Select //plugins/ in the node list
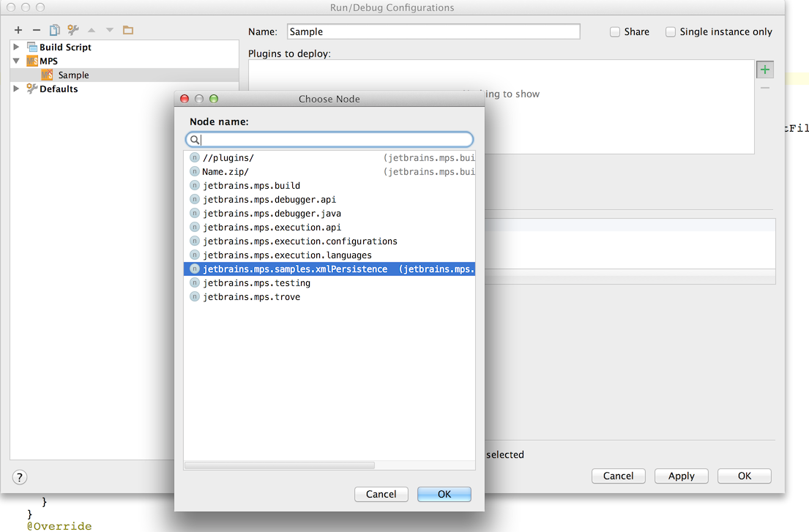 click(329, 158)
